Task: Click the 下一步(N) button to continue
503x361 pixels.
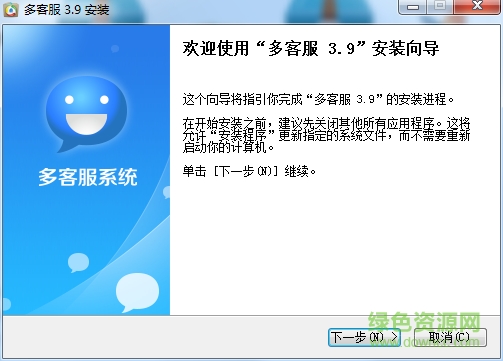Action: 364,337
